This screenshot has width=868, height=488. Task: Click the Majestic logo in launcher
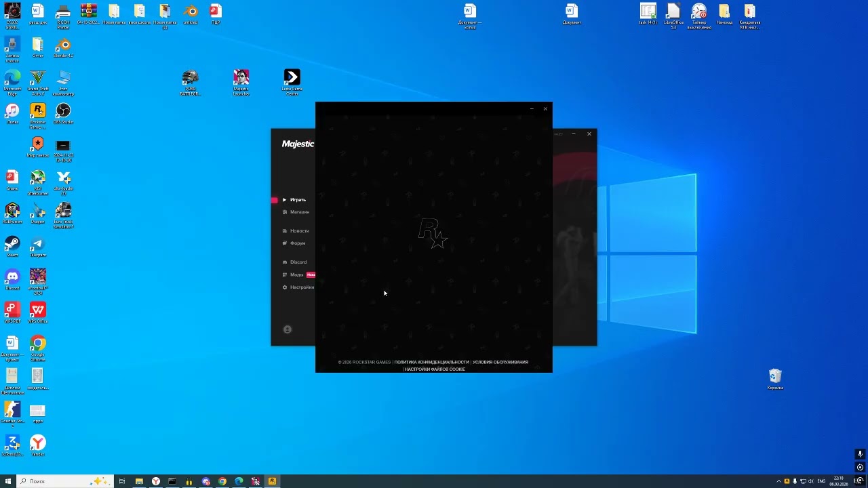click(x=298, y=144)
